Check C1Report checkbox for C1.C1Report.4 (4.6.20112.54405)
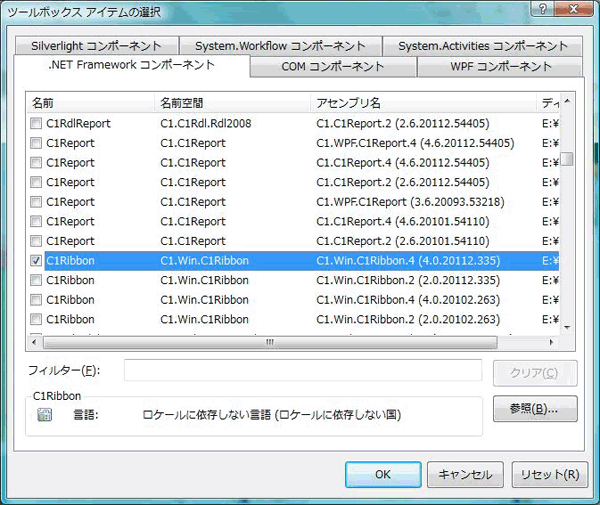Image resolution: width=600 pixels, height=505 pixels. click(x=36, y=163)
